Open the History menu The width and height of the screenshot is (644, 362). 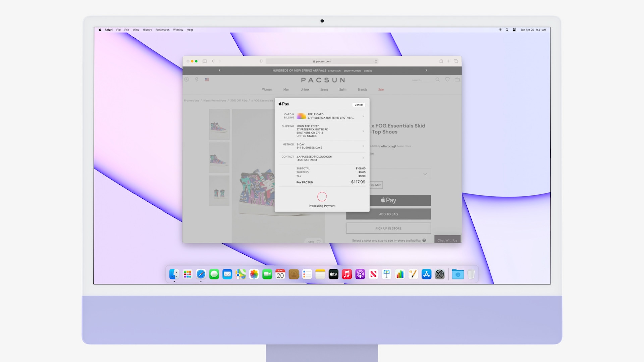click(147, 30)
